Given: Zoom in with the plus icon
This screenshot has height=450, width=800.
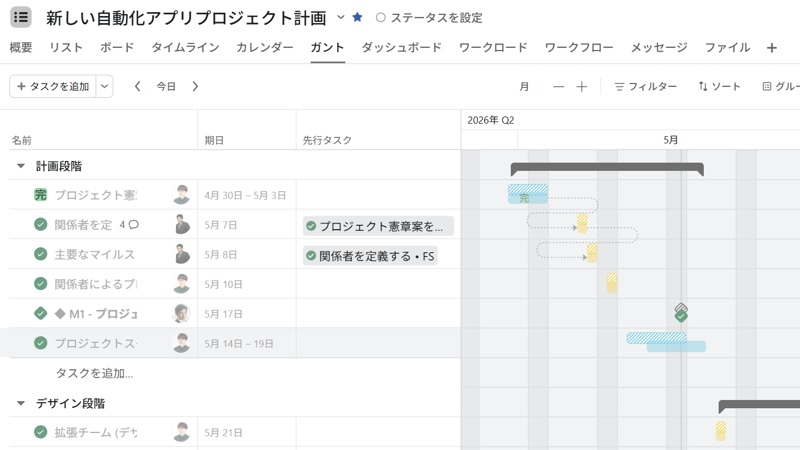Looking at the screenshot, I should click(x=582, y=87).
